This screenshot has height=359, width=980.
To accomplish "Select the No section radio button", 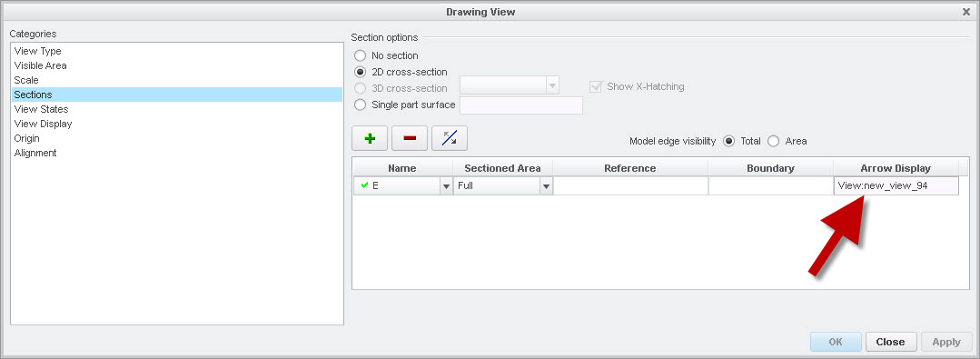I will (360, 55).
